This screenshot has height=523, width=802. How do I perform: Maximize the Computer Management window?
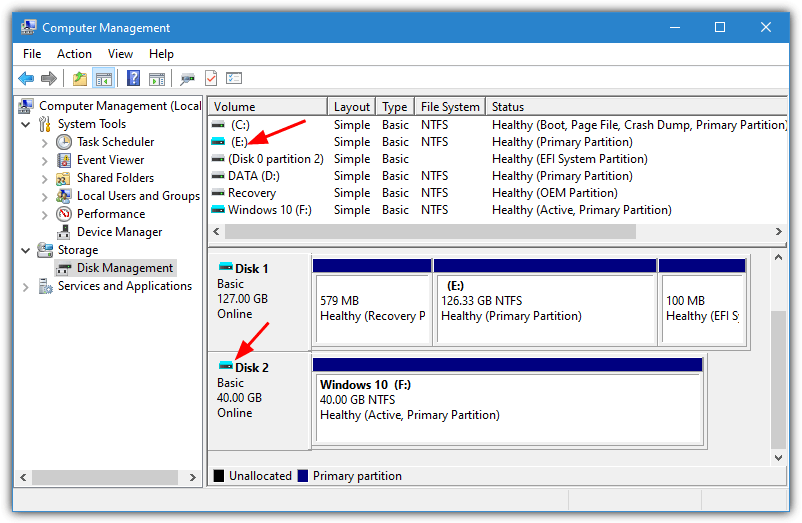point(720,27)
